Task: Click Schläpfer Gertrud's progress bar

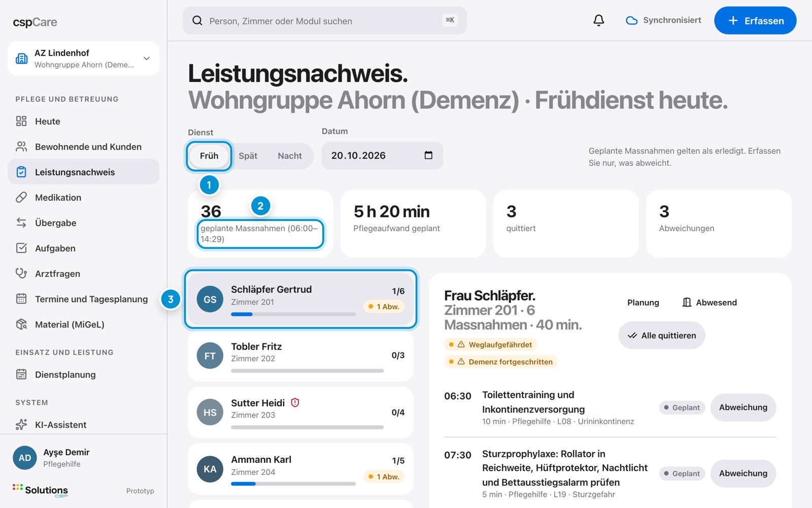Action: [x=293, y=314]
